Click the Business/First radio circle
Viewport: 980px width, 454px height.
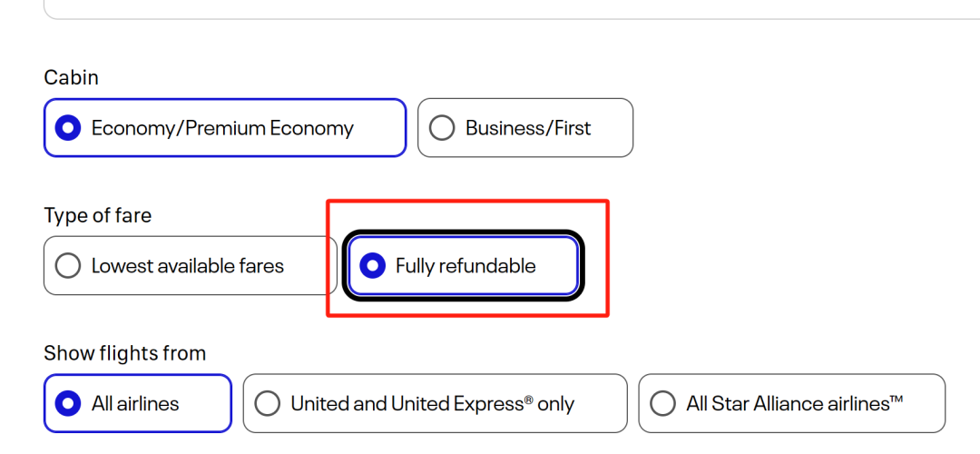(x=442, y=128)
